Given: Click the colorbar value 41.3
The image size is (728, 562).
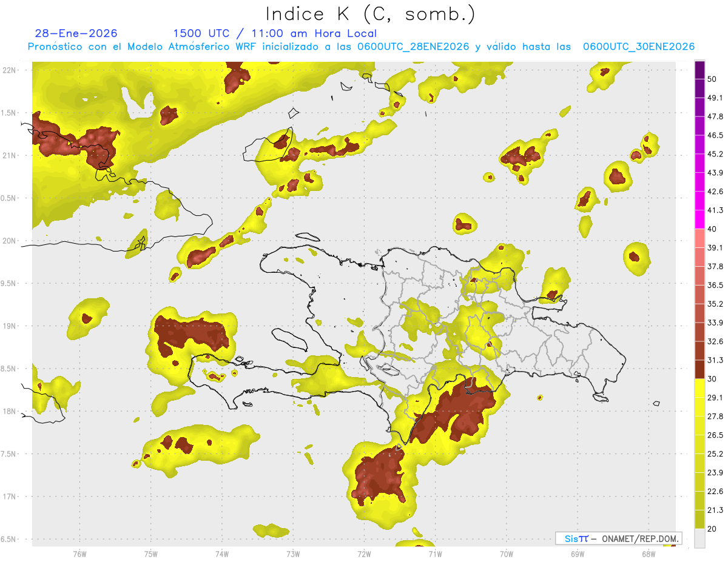Looking at the screenshot, I should coord(715,210).
